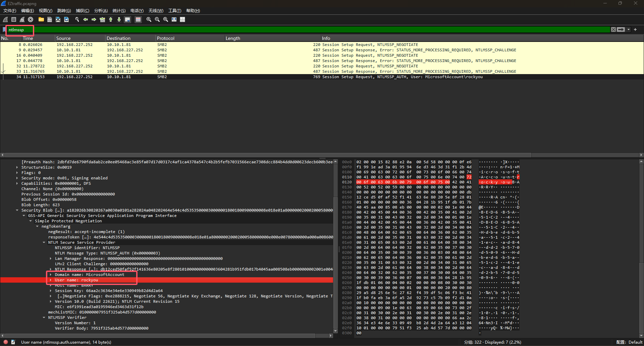
Task: Open the 分析(A) menu
Action: (x=101, y=11)
